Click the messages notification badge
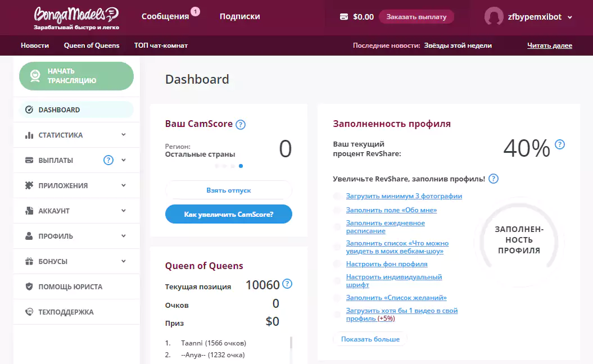 (x=195, y=12)
